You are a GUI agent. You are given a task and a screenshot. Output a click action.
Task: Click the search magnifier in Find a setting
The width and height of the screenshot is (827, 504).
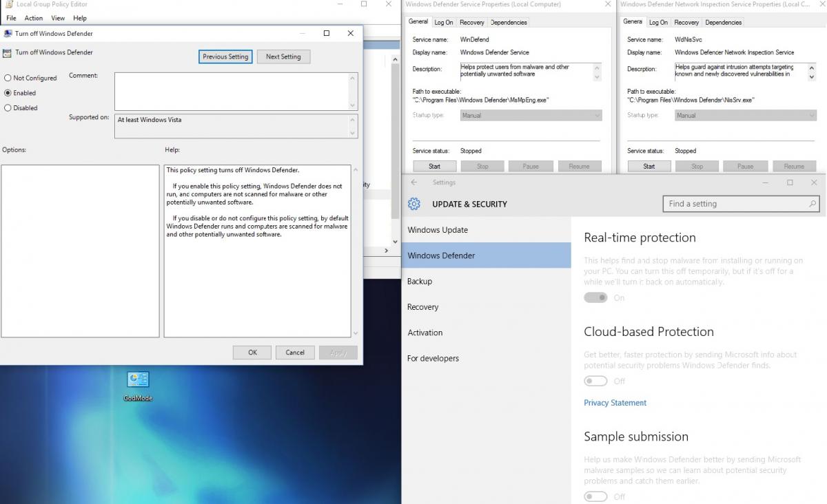[813, 204]
